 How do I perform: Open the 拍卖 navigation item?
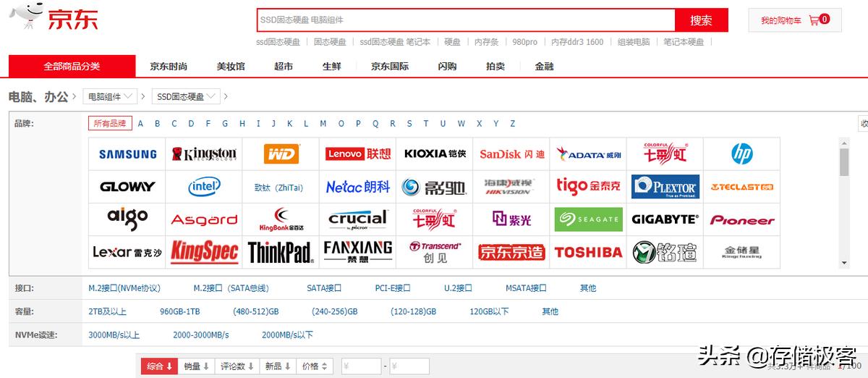pos(495,66)
